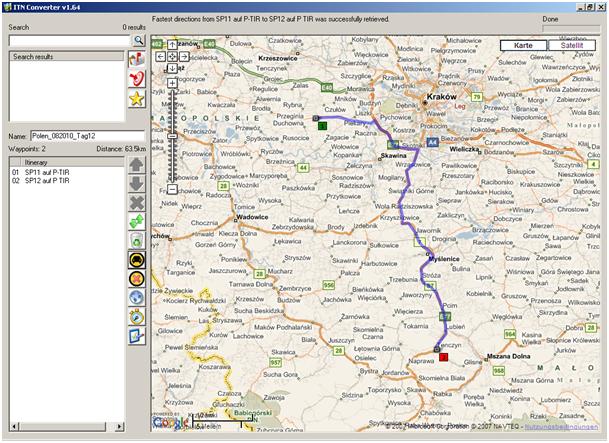609x443 pixels.
Task: Click the center map control
Action: (x=172, y=57)
